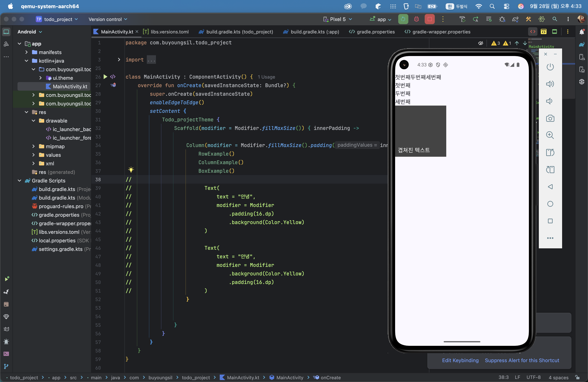Toggle file read-only lock in status bar
The height and width of the screenshot is (382, 588).
[x=577, y=377]
